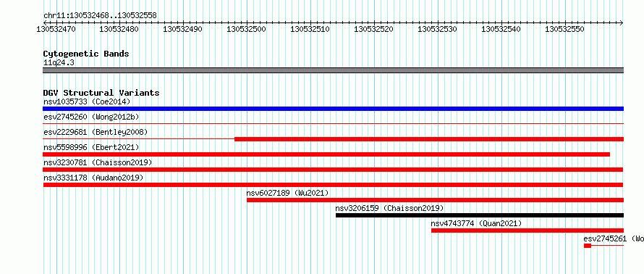Open variant label nsv3230781 (Chaisson2019)
The width and height of the screenshot is (644, 274).
[98, 162]
